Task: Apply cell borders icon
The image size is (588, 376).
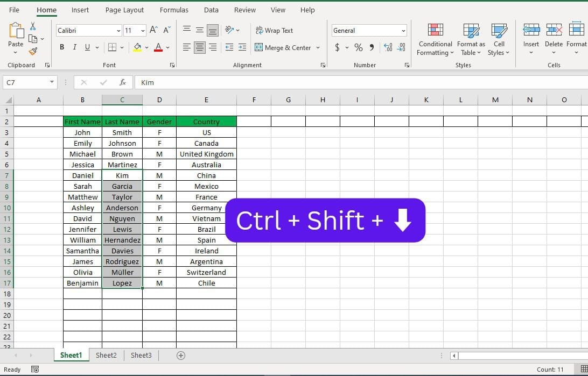Action: (x=112, y=47)
